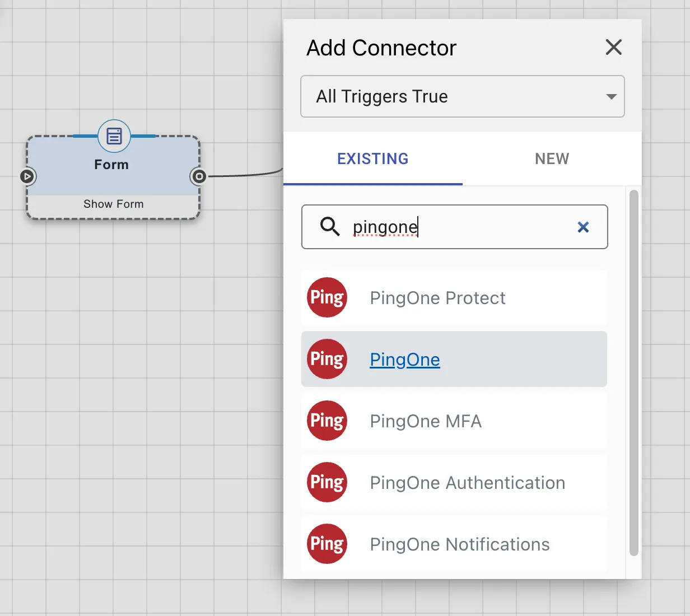
Task: Open the PingOne connector link
Action: point(405,360)
